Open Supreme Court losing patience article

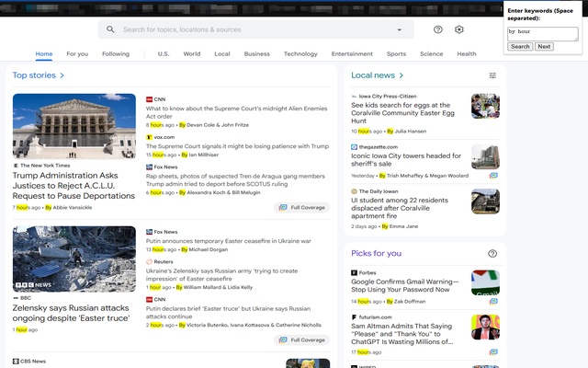click(237, 146)
